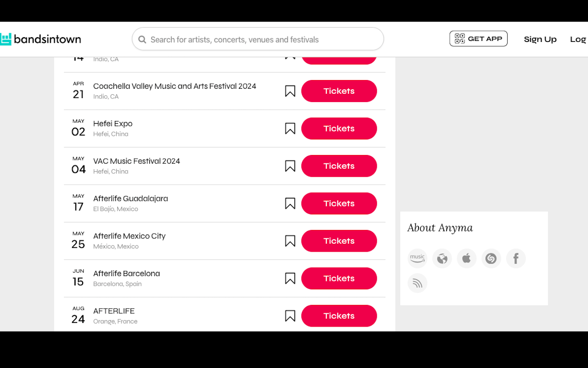This screenshot has height=368, width=588.
Task: Open Anyma's website globe icon
Action: click(442, 259)
